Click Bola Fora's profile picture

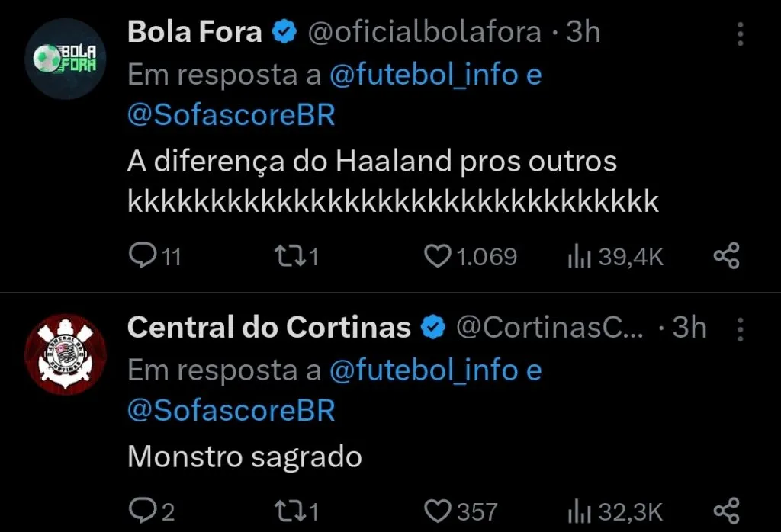[x=65, y=52]
